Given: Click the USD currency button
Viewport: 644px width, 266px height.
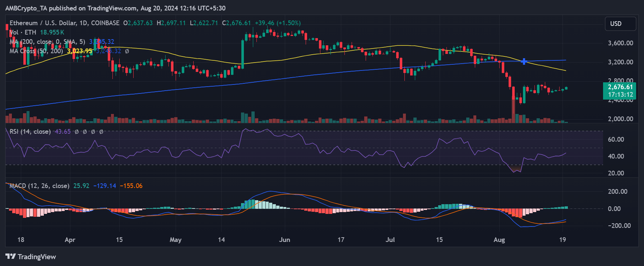Looking at the screenshot, I should (x=620, y=24).
